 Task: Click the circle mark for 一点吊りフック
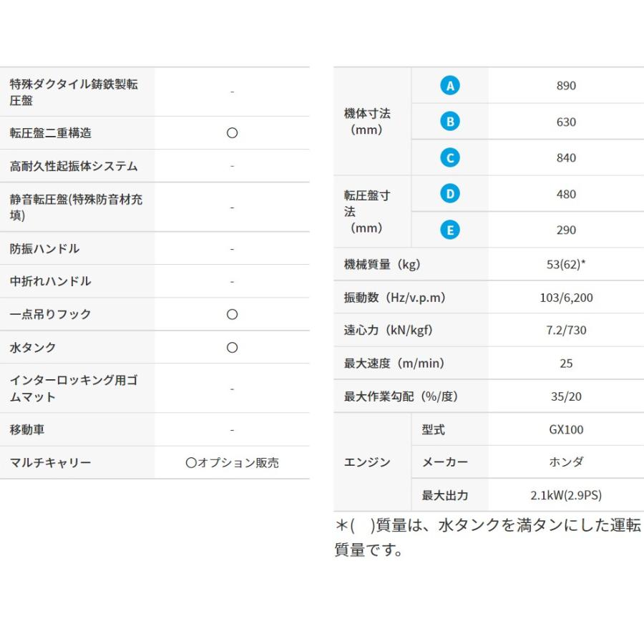[x=232, y=314]
